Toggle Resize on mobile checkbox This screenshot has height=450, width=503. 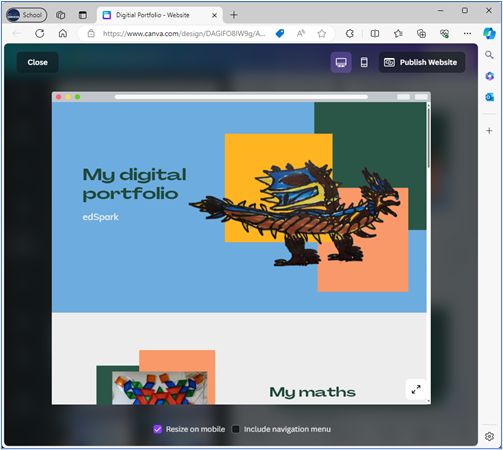[x=158, y=429]
